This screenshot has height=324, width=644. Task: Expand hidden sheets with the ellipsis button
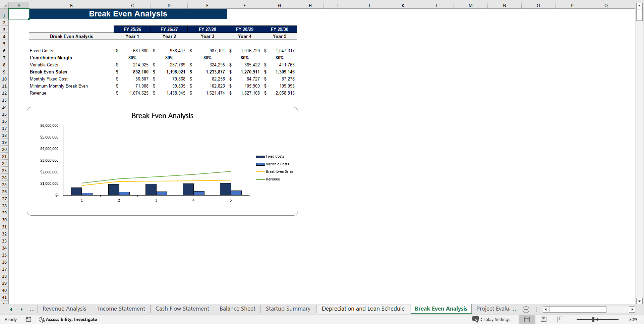click(32, 309)
